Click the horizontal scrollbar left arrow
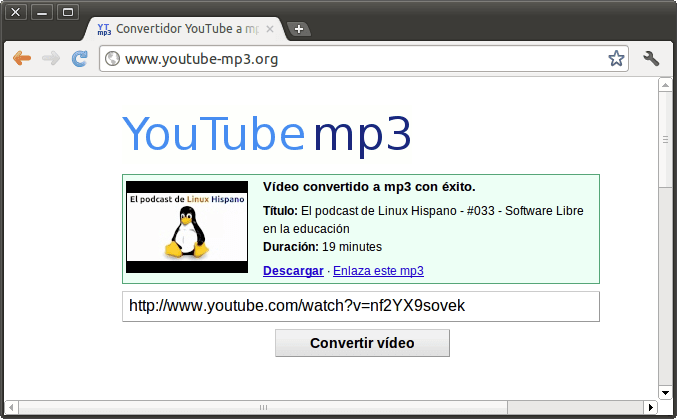The height and width of the screenshot is (419, 677). (12, 407)
